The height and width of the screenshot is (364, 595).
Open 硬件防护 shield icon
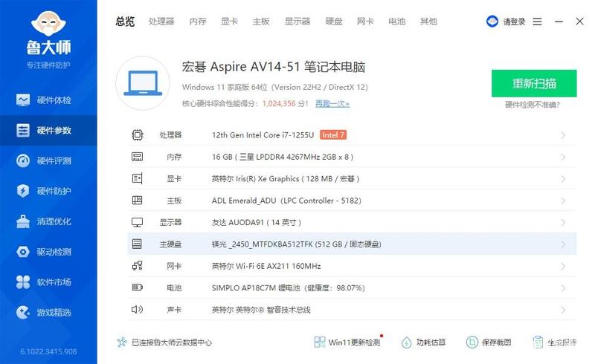(23, 191)
